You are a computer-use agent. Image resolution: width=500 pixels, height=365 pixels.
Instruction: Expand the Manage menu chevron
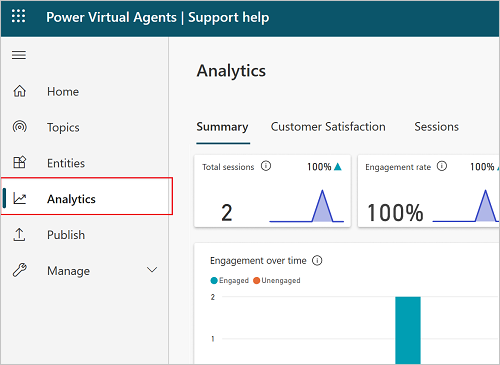152,270
